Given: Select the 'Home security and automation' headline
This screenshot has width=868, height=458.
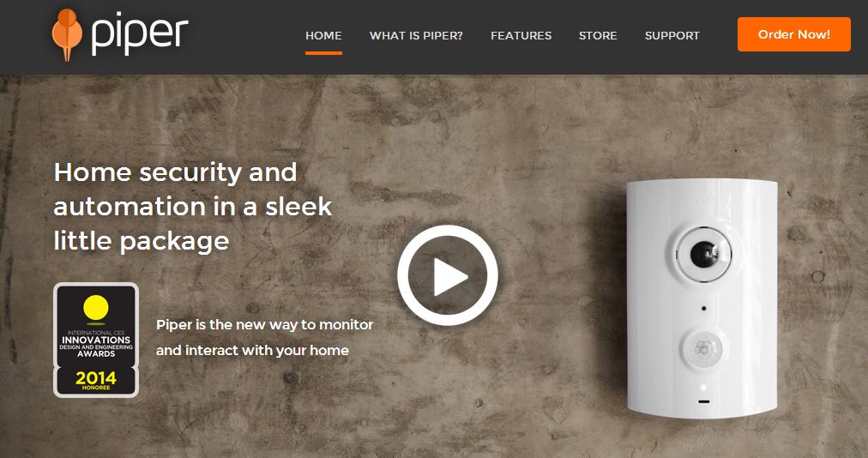Looking at the screenshot, I should 193,207.
